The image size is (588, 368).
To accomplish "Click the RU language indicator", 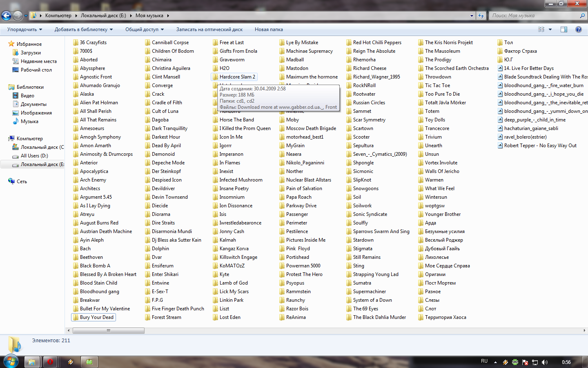I will click(484, 361).
